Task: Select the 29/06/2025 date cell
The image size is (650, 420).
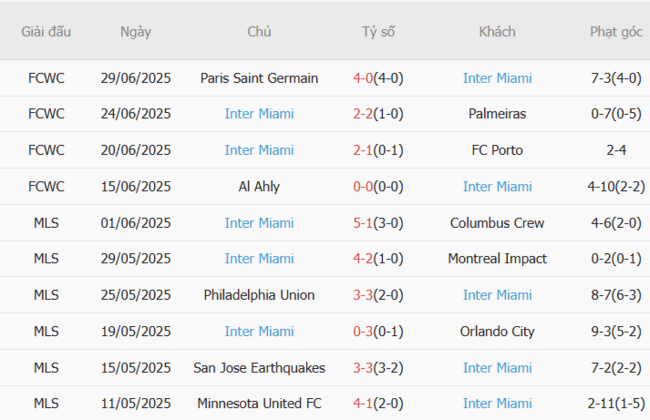Action: [x=136, y=78]
